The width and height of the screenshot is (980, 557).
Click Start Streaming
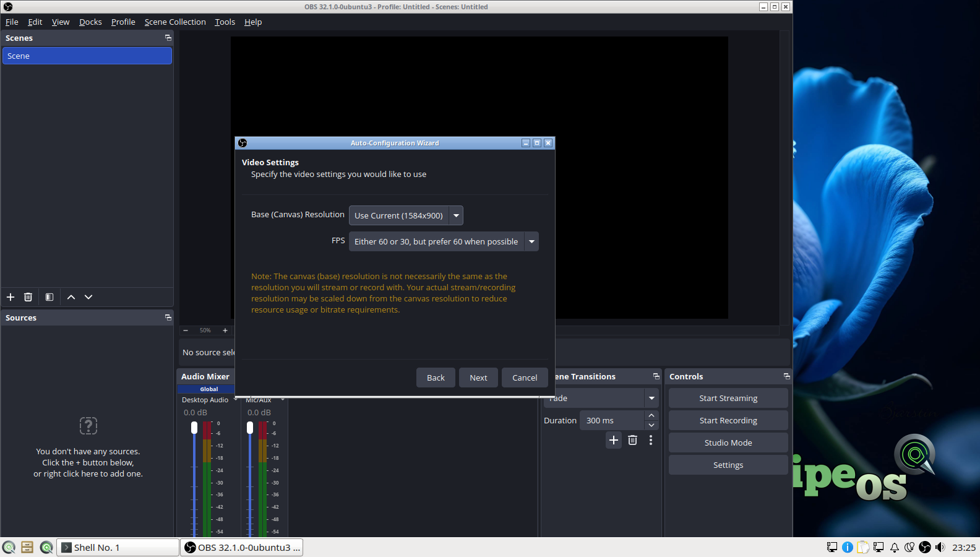(728, 398)
